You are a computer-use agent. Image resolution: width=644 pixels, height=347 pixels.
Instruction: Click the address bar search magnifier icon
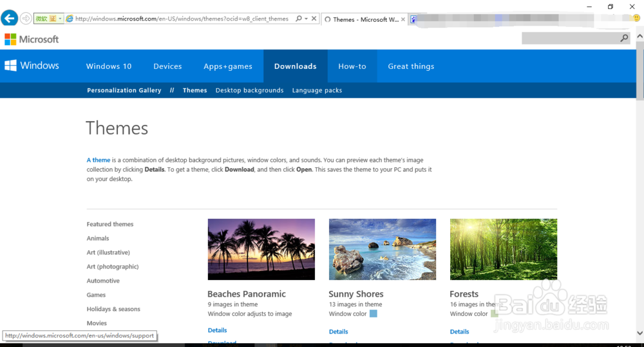click(x=299, y=19)
